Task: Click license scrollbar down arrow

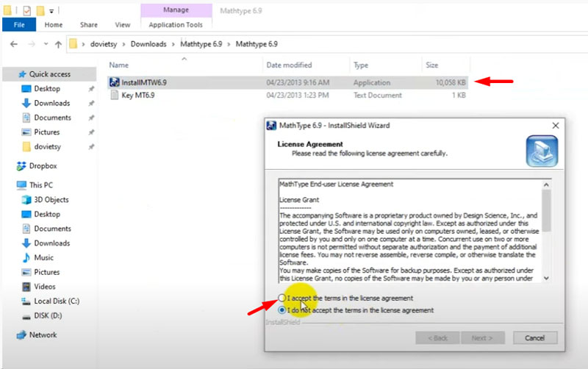Action: coord(546,279)
